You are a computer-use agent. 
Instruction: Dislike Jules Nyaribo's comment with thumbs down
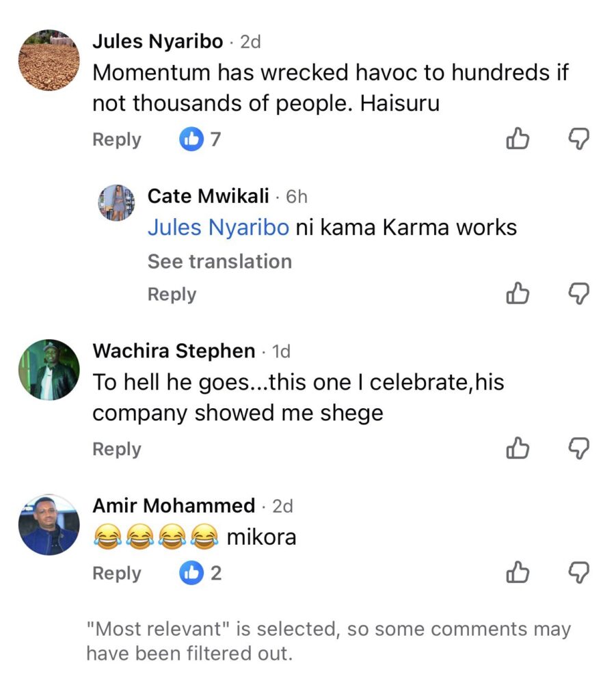coord(579,139)
